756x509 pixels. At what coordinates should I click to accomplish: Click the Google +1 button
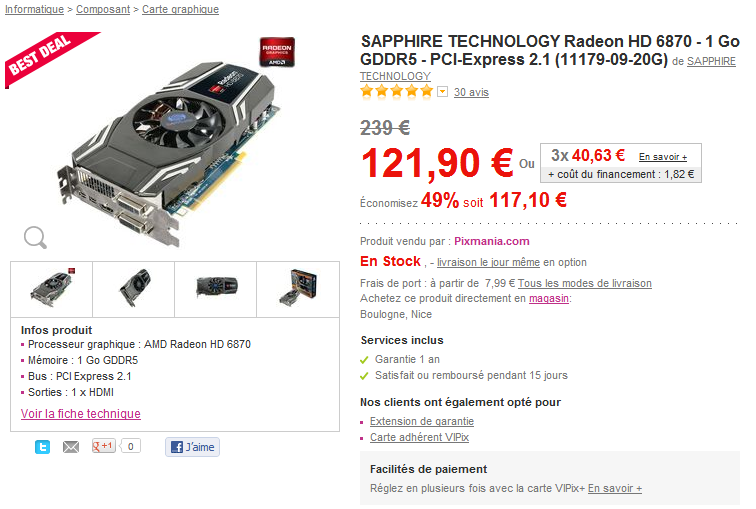pos(104,446)
